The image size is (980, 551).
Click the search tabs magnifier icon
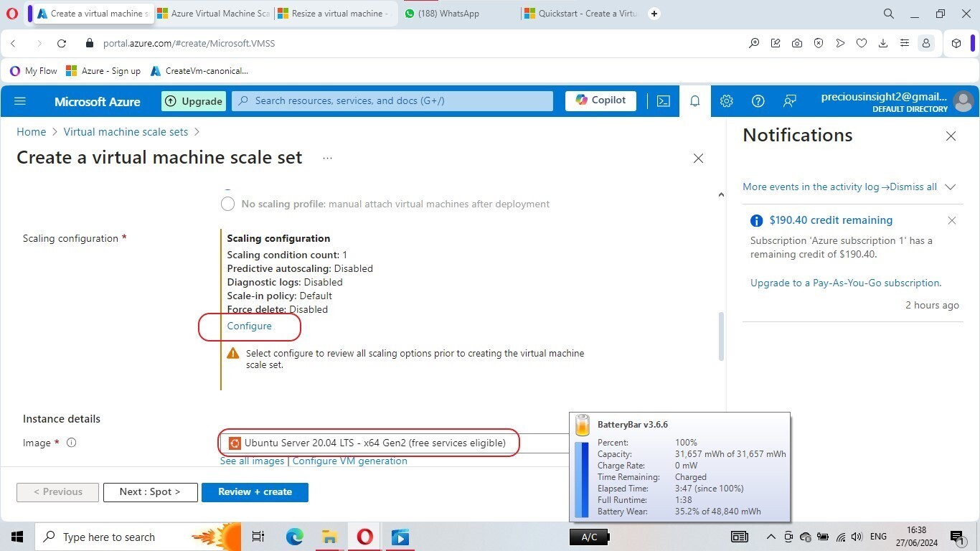[888, 14]
